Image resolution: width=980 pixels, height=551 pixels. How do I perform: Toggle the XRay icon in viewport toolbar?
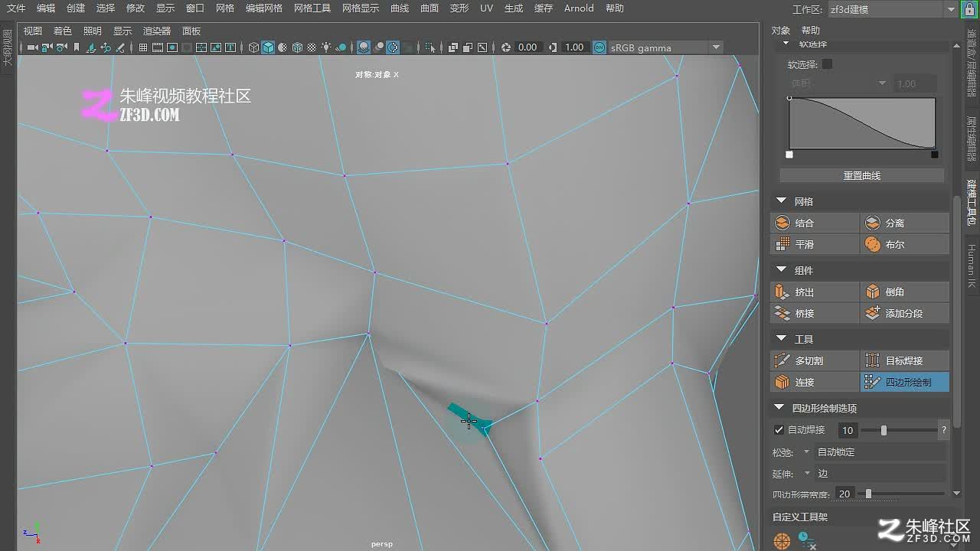coord(453,47)
